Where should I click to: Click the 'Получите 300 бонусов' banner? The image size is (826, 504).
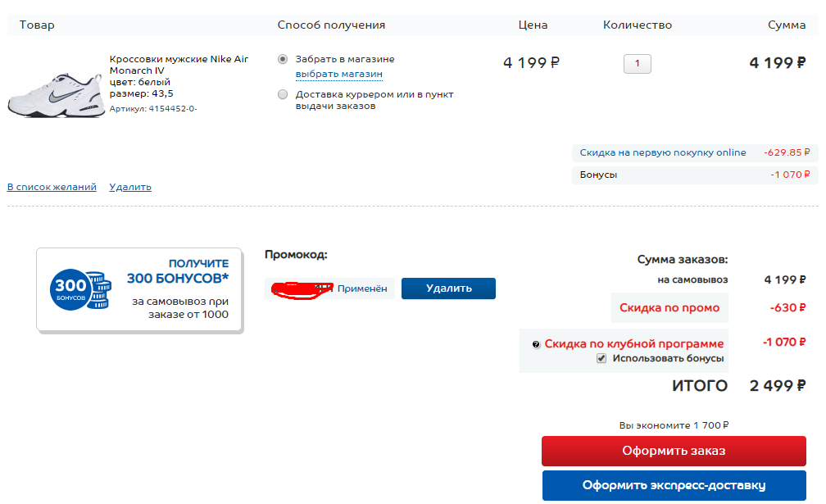[x=139, y=290]
